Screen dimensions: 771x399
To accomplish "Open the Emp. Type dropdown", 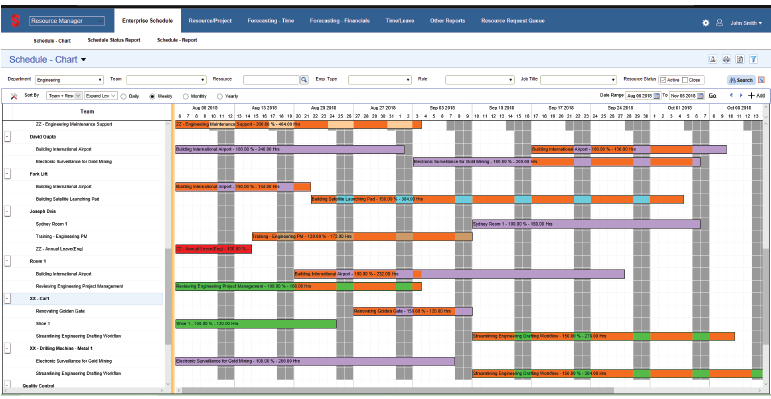I will [x=380, y=80].
